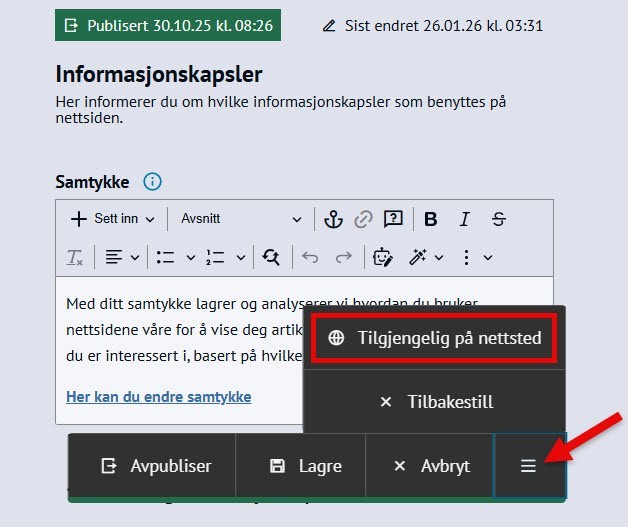Screen dimensions: 628x527
Task: Click the anchor icon in the toolbar
Action: click(334, 219)
